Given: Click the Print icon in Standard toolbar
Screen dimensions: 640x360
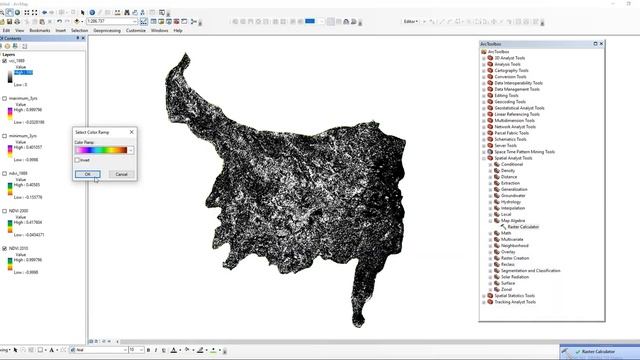Looking at the screenshot, I should click(x=17, y=21).
